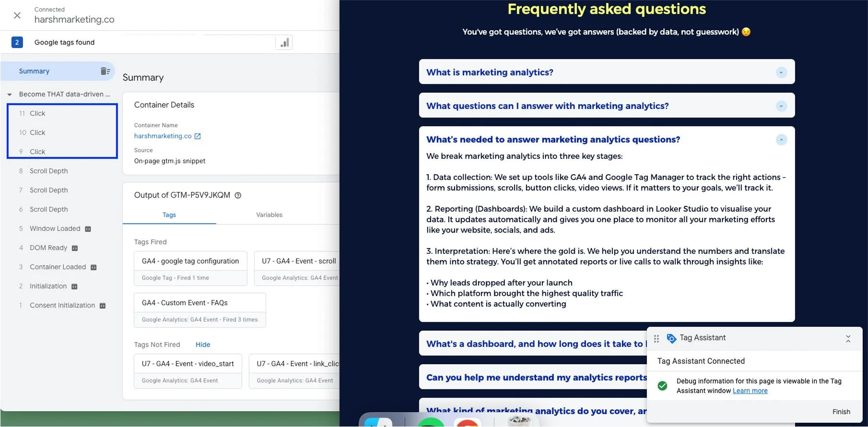Image resolution: width=868 pixels, height=427 pixels.
Task: Show help for Output of GTM-P5V9JKQM
Action: (238, 195)
